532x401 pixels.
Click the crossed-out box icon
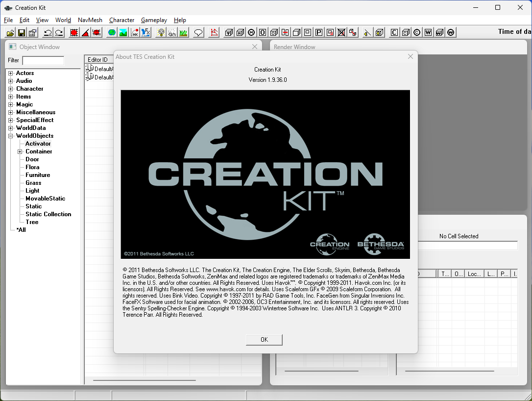tap(341, 32)
